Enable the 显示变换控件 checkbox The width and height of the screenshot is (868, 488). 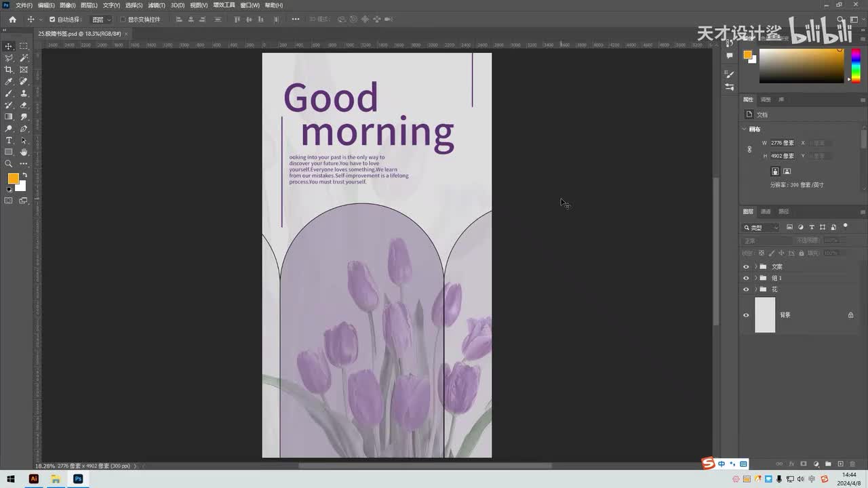[123, 20]
